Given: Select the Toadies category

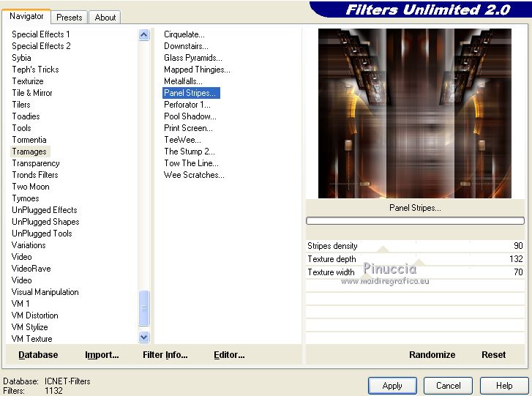Looking at the screenshot, I should tap(26, 116).
